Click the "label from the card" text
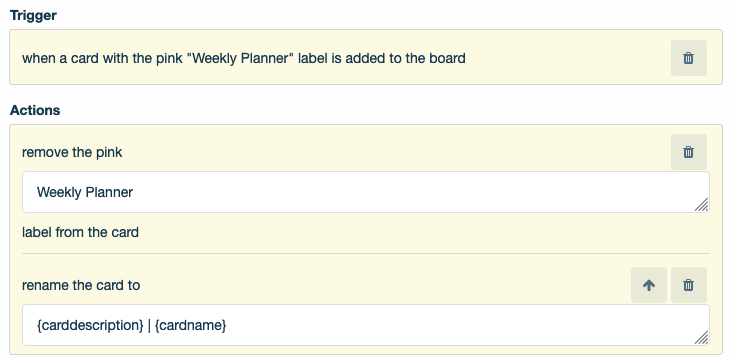The height and width of the screenshot is (360, 731). (80, 232)
